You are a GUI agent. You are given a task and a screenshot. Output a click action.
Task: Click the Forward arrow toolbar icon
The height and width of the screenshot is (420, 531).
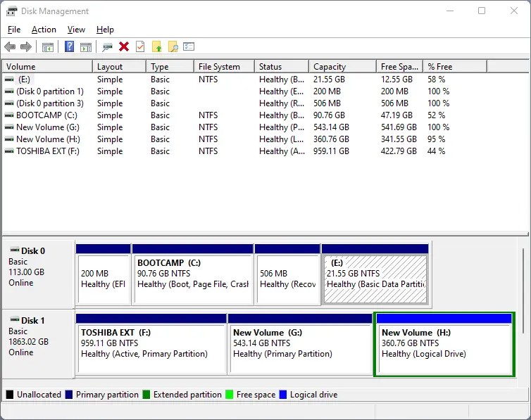coord(26,46)
